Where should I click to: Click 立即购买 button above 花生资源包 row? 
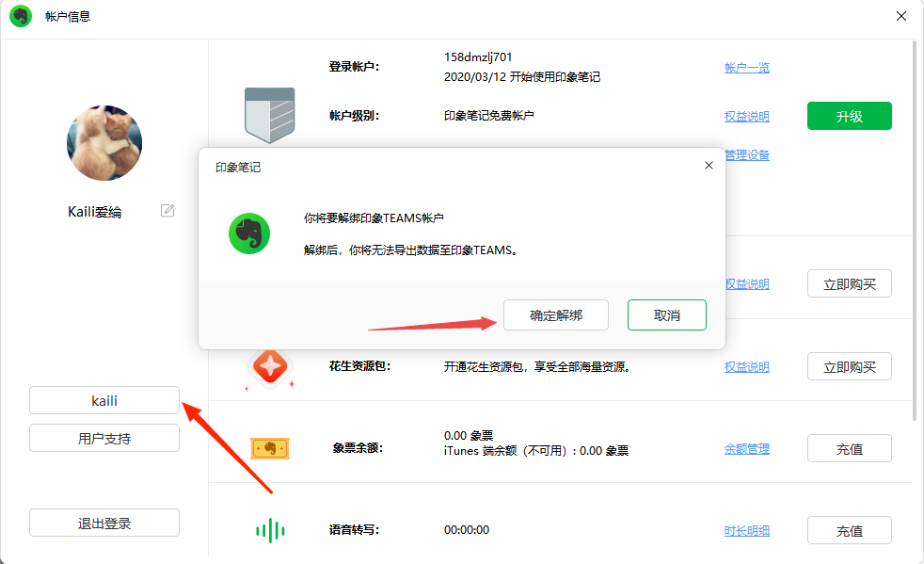[849, 284]
